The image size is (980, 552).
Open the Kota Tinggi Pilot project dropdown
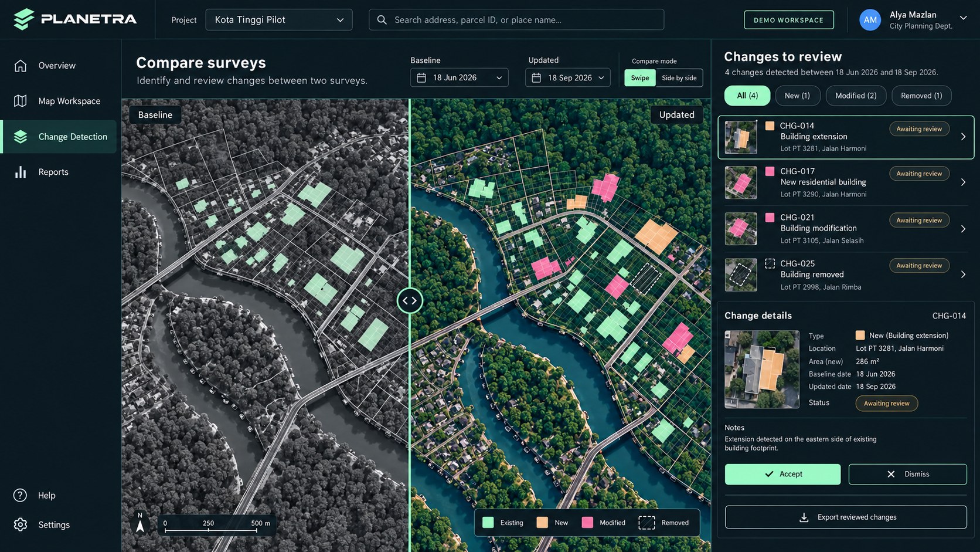pos(279,20)
